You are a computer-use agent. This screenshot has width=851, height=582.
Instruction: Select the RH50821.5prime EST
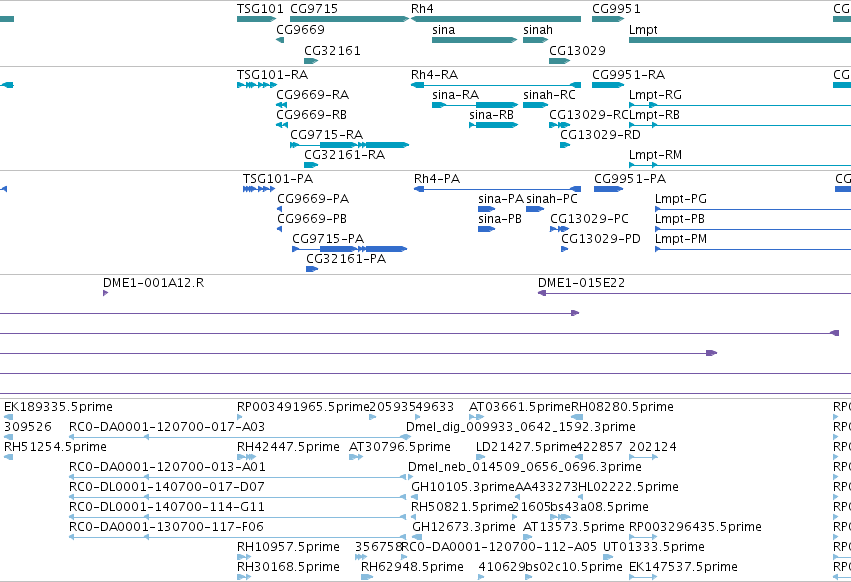point(414,517)
